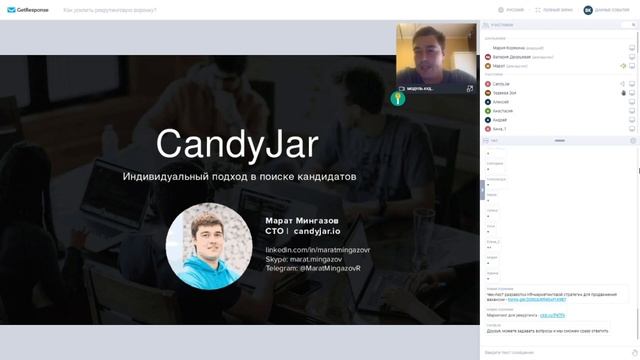This screenshot has width=640, height=360.
Task: Switch to full screen mode
Action: pyautogui.click(x=554, y=10)
